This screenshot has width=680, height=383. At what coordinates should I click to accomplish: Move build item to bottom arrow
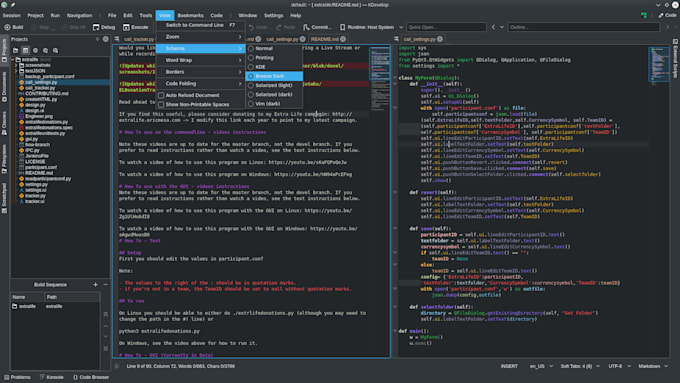(x=105, y=348)
